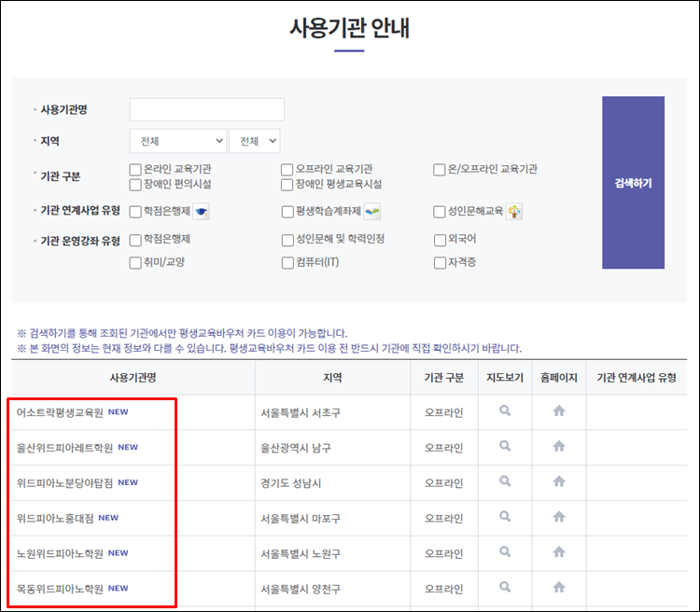Tick 학점은행제 under 기관 연계사업 유형
Viewport: 700px width, 612px height.
(135, 212)
